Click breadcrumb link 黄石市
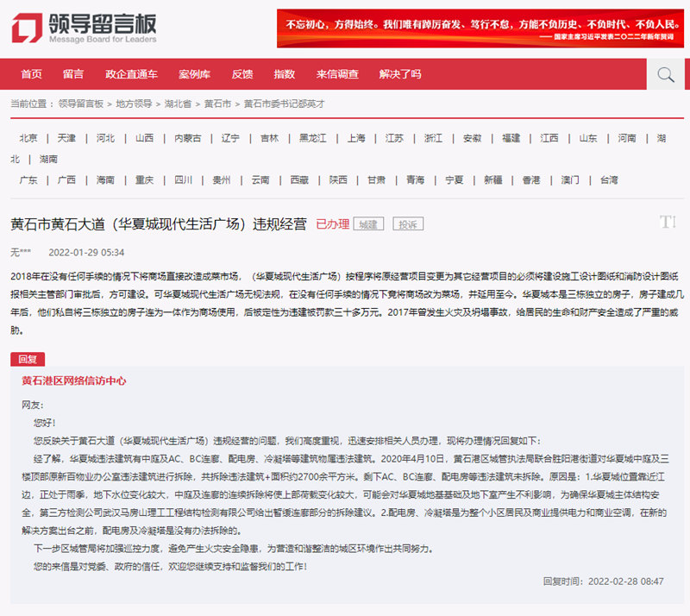Image resolution: width=690 pixels, height=616 pixels. [218, 104]
